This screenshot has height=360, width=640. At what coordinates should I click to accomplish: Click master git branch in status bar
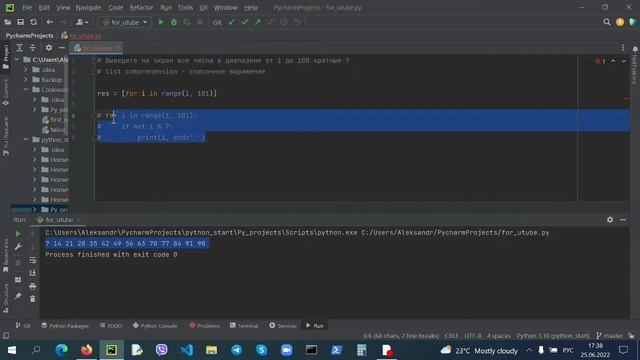(x=609, y=336)
